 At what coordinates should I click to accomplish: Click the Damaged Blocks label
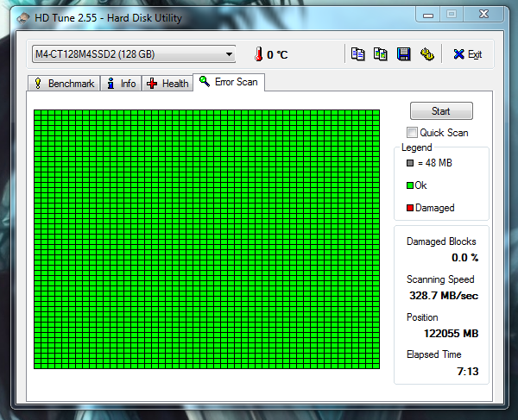coord(441,241)
